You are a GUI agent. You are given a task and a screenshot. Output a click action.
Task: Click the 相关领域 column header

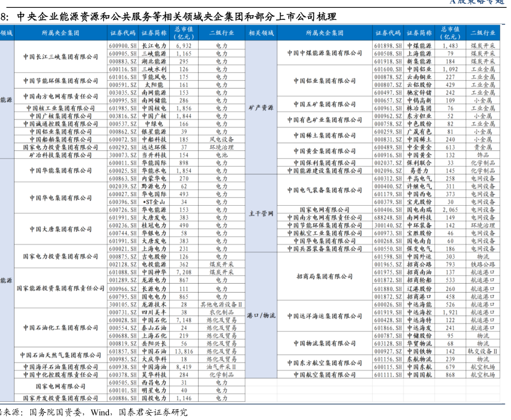(x=260, y=31)
